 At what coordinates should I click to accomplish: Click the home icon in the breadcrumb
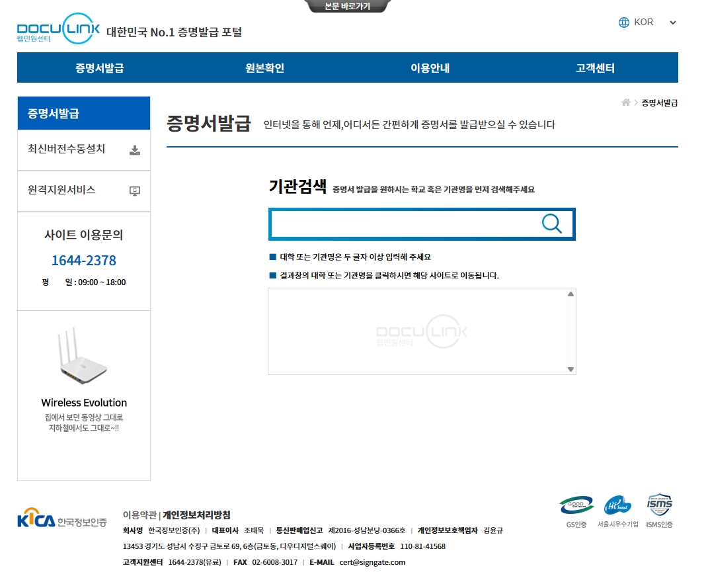625,103
